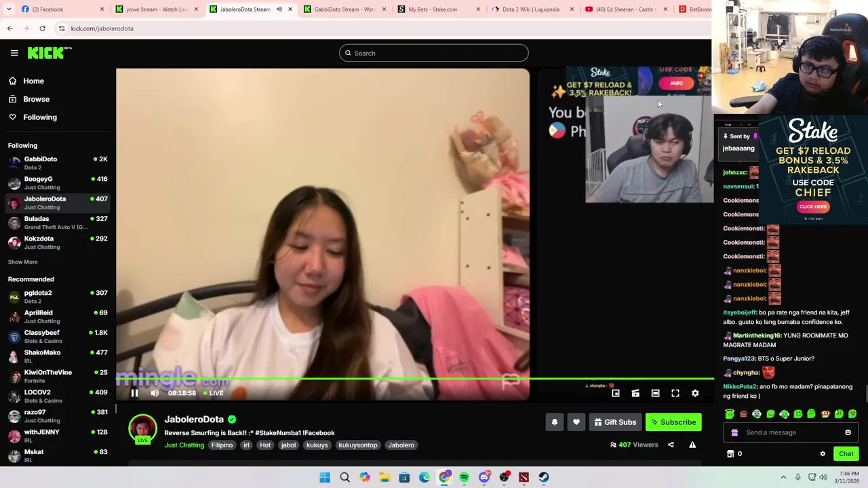Viewport: 868px width, 488px height.
Task: Toggle heart follow button
Action: pyautogui.click(x=576, y=422)
